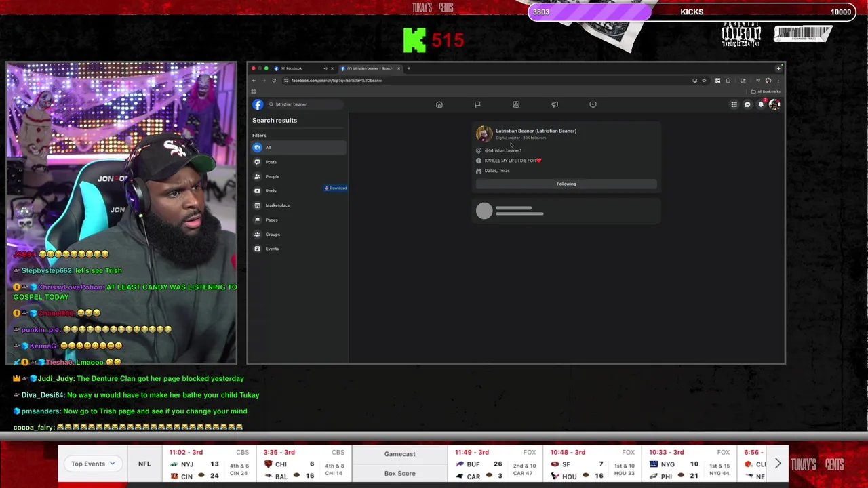
Task: Open the bookmarks apps grid icon
Action: tap(254, 91)
